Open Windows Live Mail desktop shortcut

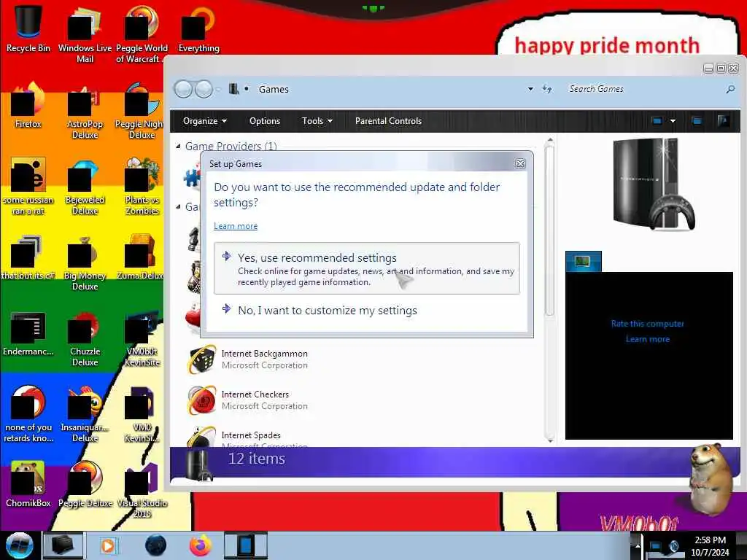point(85,34)
